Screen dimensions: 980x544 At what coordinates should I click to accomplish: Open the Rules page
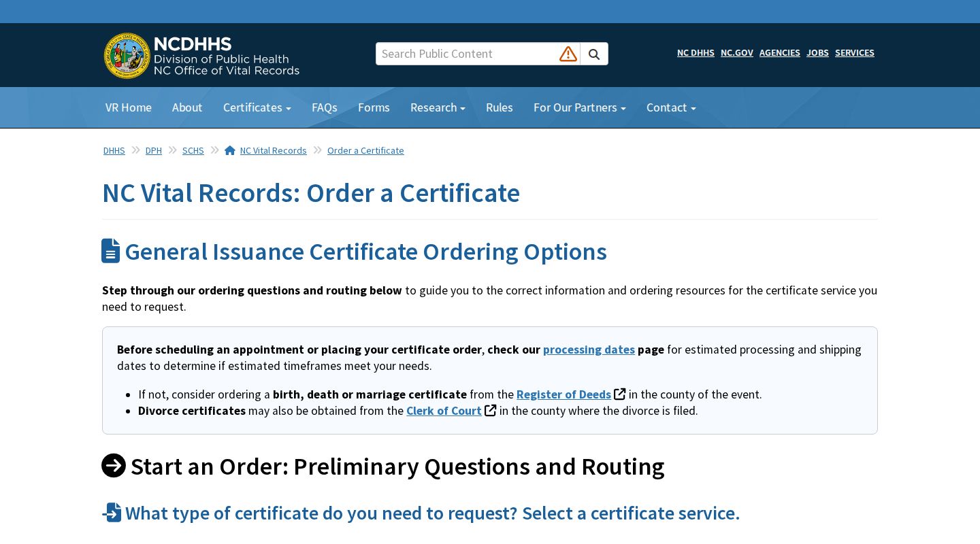(x=500, y=107)
